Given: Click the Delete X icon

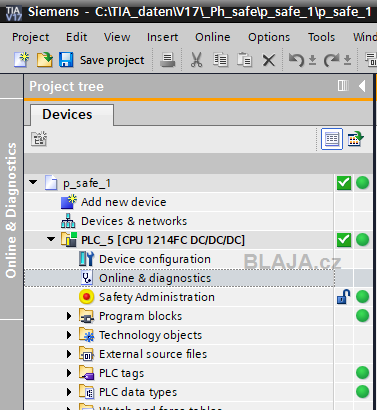Looking at the screenshot, I should (269, 61).
